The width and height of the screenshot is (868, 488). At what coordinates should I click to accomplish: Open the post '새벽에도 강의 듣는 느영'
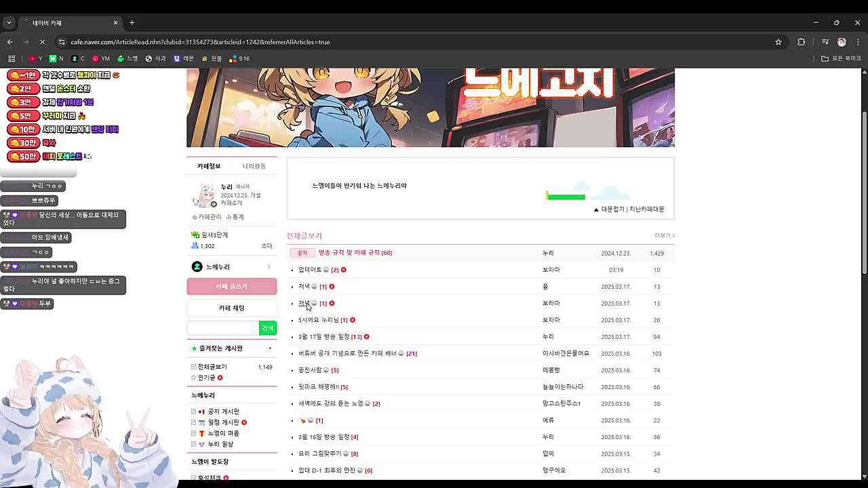331,403
